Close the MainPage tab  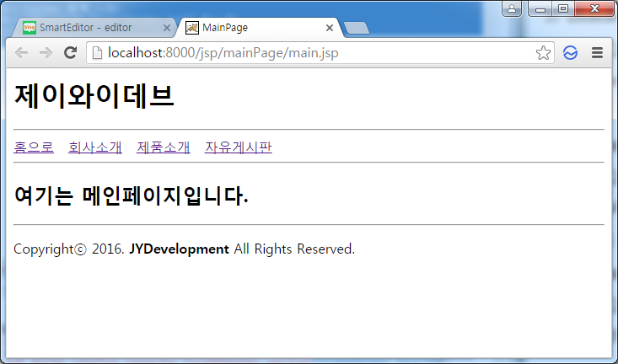(330, 28)
